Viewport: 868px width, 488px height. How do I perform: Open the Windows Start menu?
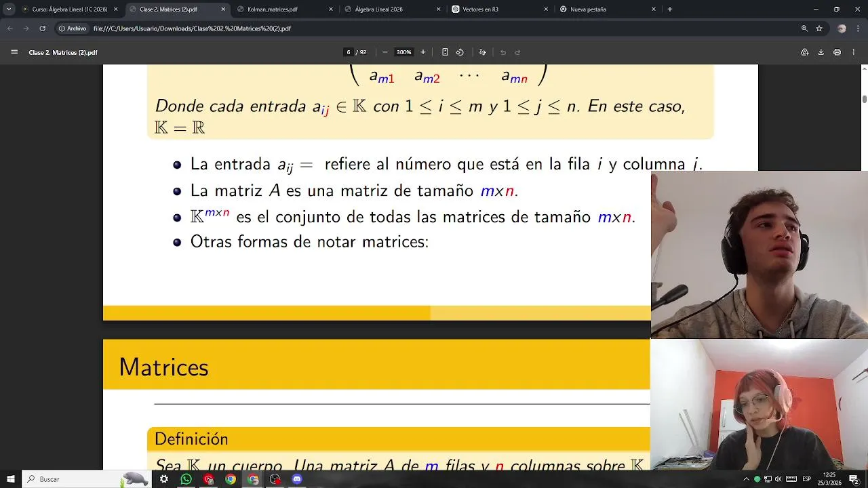point(10,479)
